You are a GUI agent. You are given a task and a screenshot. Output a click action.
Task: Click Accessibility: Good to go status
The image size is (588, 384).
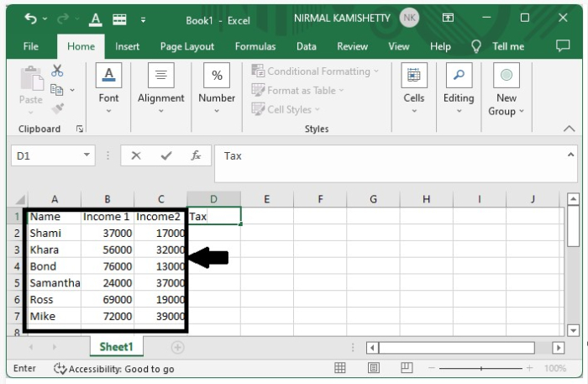point(114,368)
